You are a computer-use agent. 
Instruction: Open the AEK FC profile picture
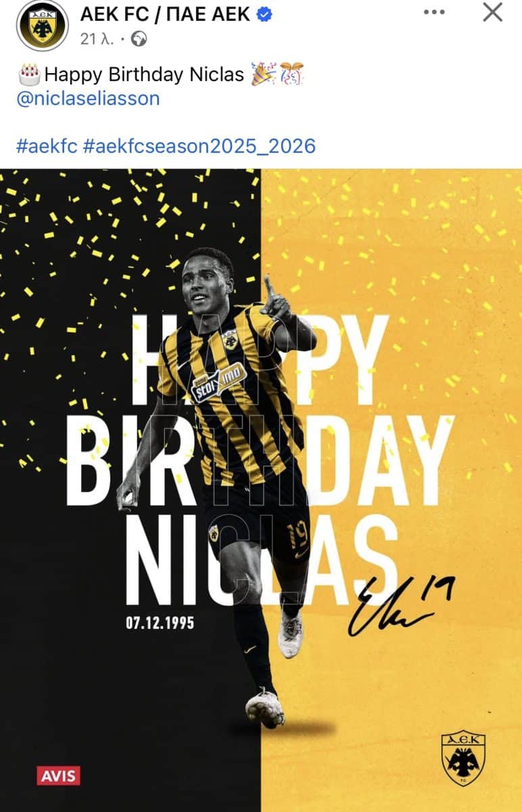pos(43,26)
